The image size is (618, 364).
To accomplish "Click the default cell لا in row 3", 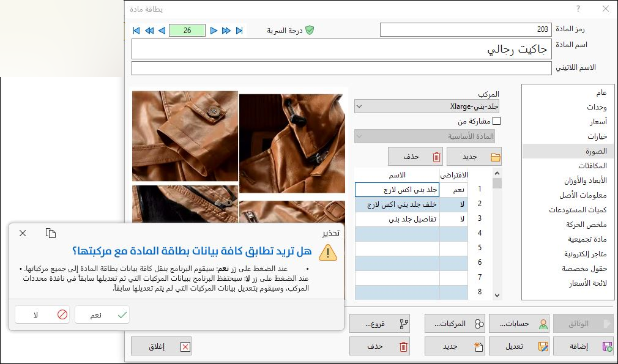I will coord(453,219).
